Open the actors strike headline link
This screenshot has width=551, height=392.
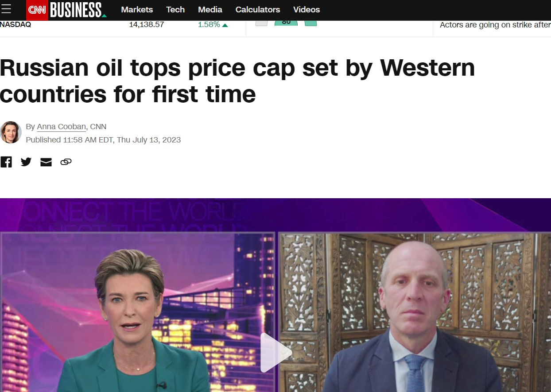pyautogui.click(x=495, y=25)
